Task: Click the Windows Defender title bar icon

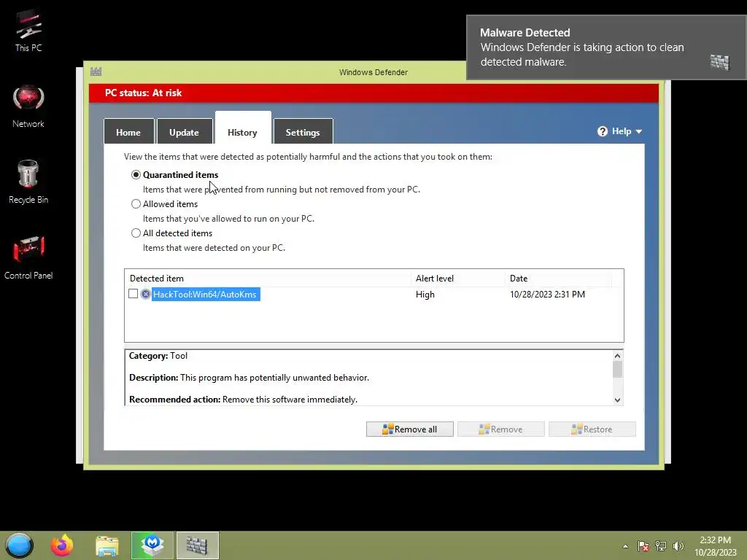Action: click(96, 72)
